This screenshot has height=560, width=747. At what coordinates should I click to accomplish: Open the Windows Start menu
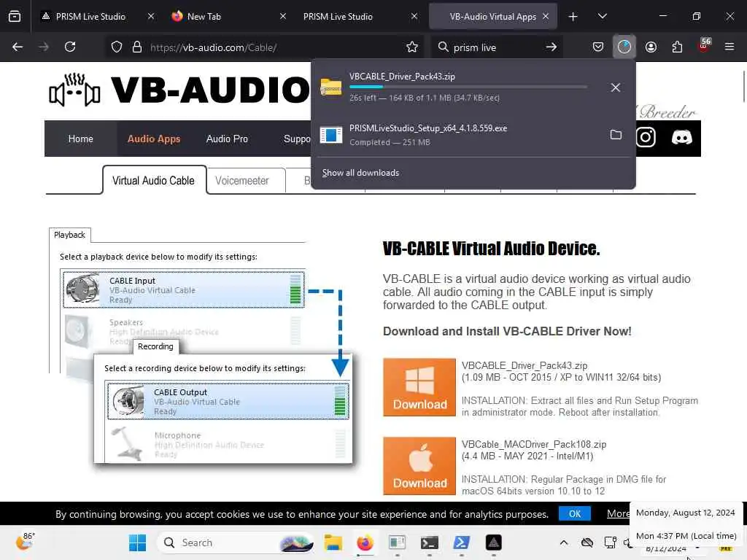click(x=137, y=542)
